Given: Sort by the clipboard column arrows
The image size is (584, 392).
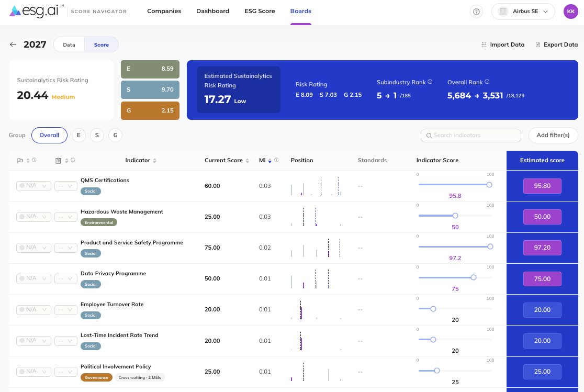Looking at the screenshot, I should [66, 161].
